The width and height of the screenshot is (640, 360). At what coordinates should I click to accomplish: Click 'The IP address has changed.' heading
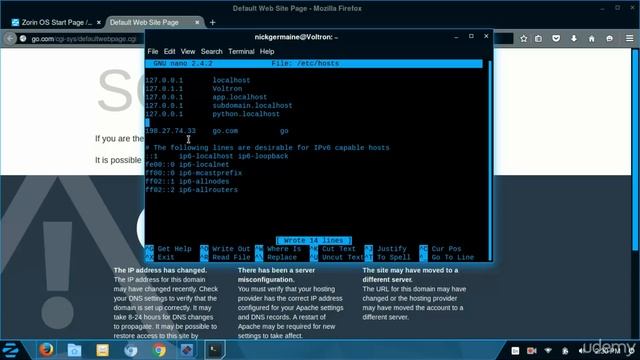tap(160, 270)
